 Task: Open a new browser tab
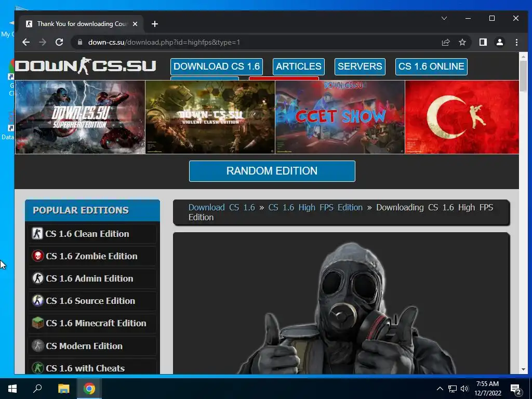[155, 24]
